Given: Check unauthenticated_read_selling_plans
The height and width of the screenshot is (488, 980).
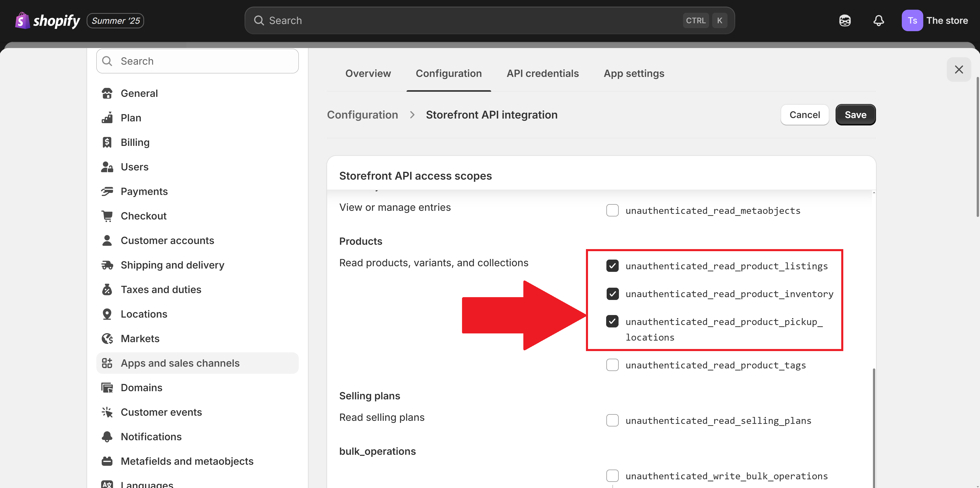Looking at the screenshot, I should (x=613, y=420).
